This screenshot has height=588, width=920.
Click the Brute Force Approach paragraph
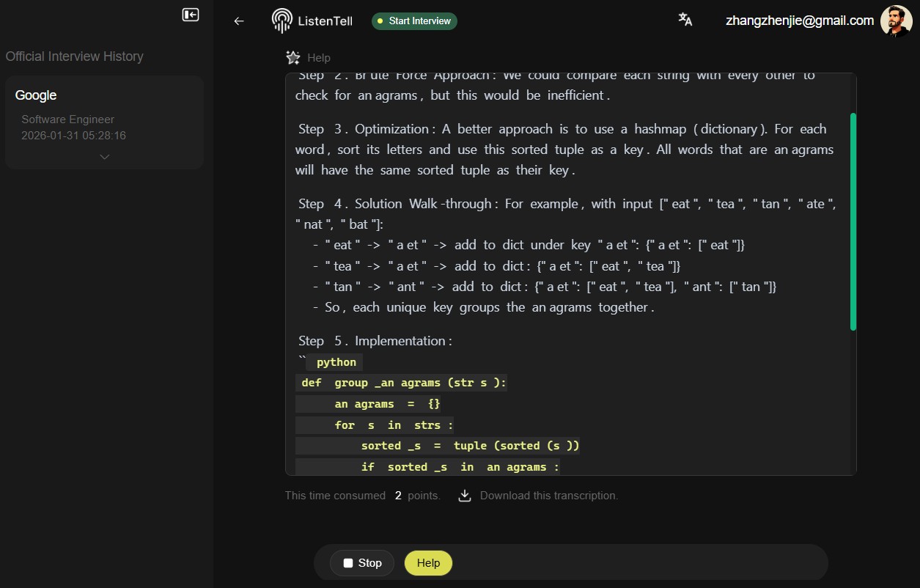coord(557,86)
